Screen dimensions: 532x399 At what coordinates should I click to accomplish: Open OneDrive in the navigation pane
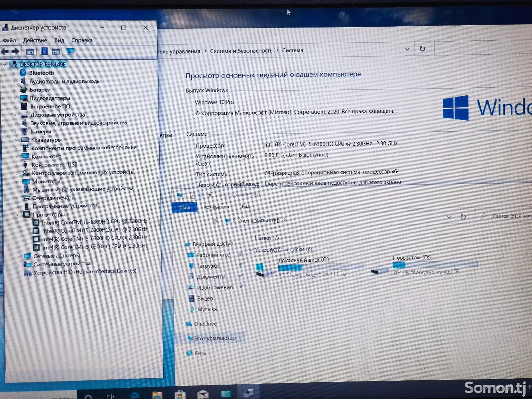point(201,324)
